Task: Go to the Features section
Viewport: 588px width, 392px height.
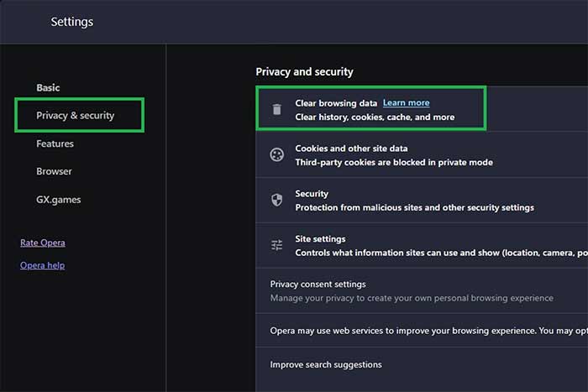Action: [x=55, y=144]
